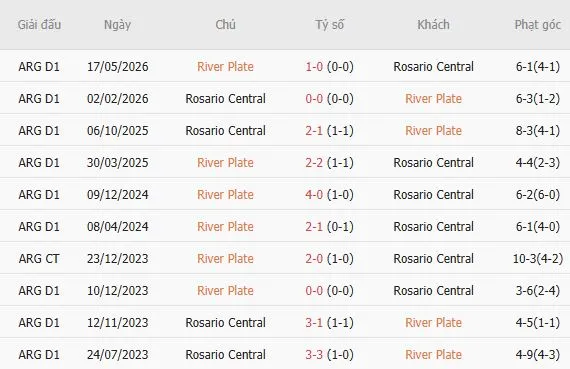Select Rosario Central away team on 08/04/2024
This screenshot has height=369, width=570.
tap(433, 226)
